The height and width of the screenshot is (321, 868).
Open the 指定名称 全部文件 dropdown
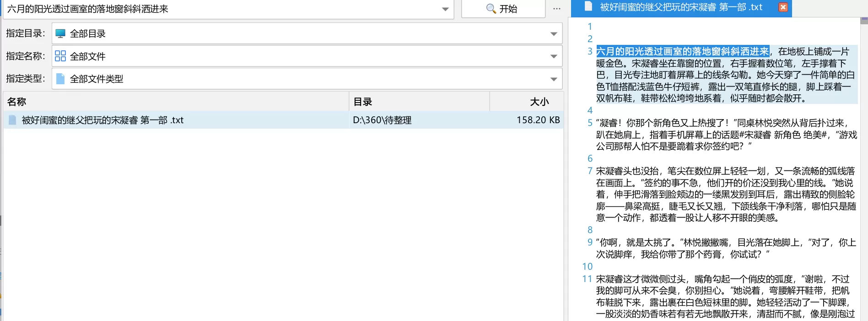[x=307, y=56]
